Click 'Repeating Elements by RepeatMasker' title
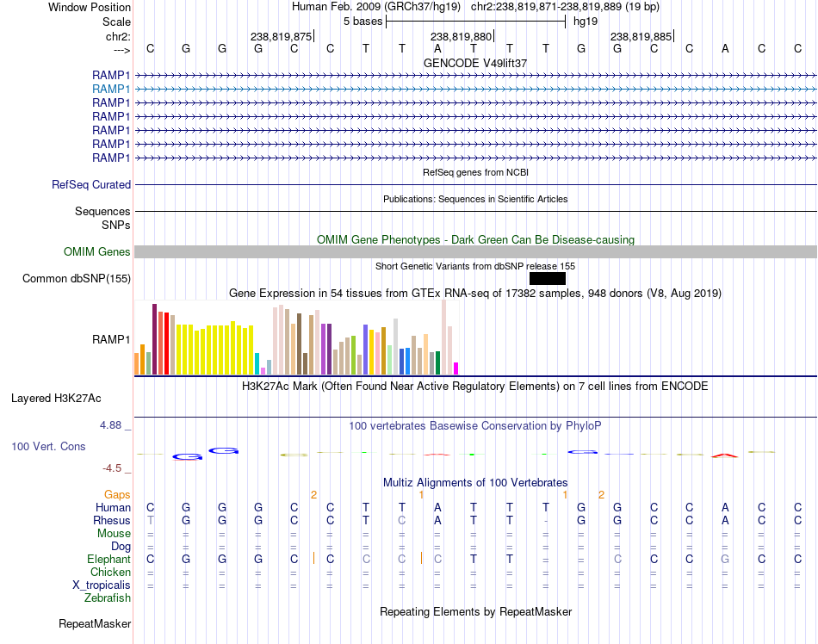This screenshot has height=644, width=818. coord(475,611)
